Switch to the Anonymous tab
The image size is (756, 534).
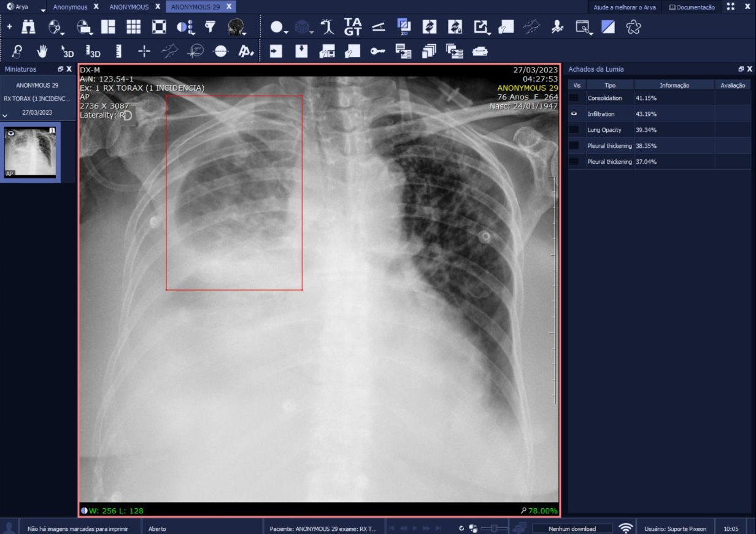(70, 7)
